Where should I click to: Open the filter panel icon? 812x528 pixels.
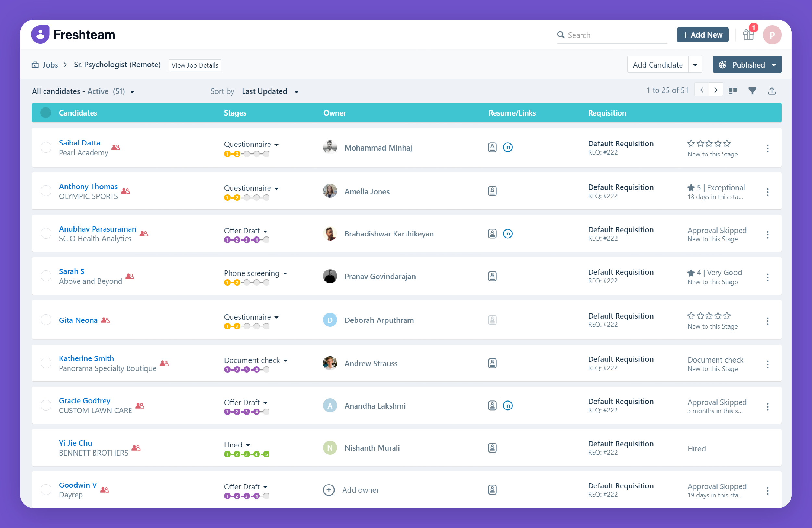pos(752,91)
